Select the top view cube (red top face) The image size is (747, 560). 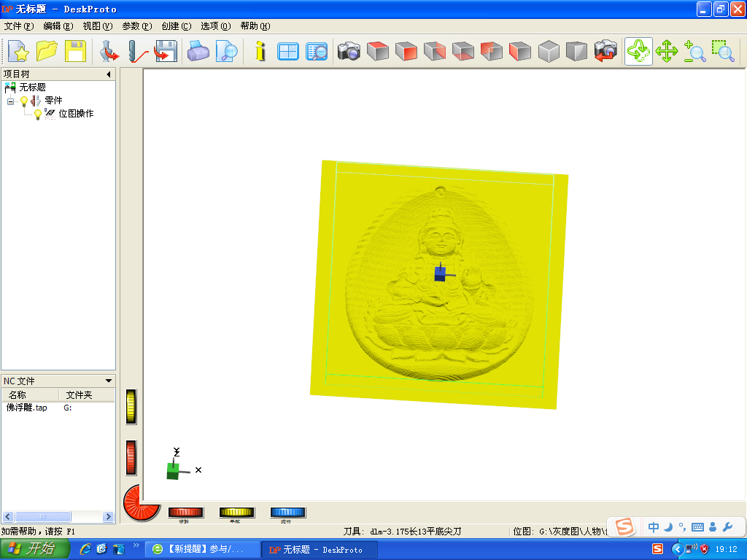[x=378, y=51]
